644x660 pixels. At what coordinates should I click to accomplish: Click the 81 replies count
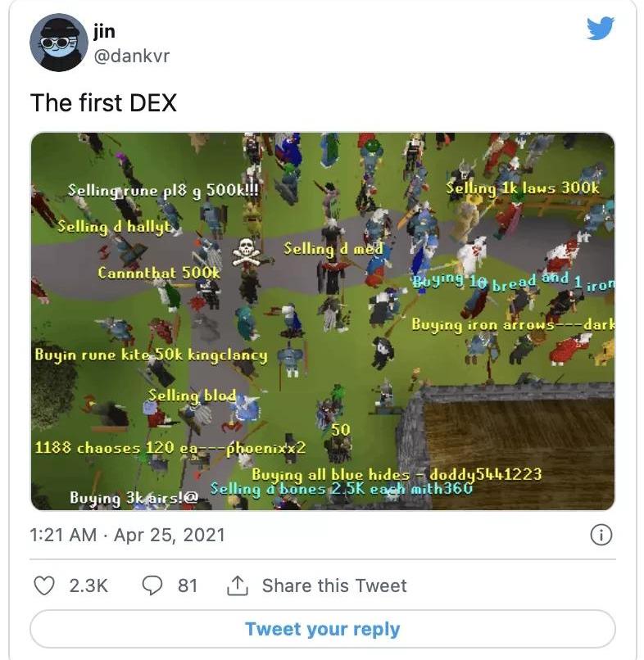tap(188, 585)
